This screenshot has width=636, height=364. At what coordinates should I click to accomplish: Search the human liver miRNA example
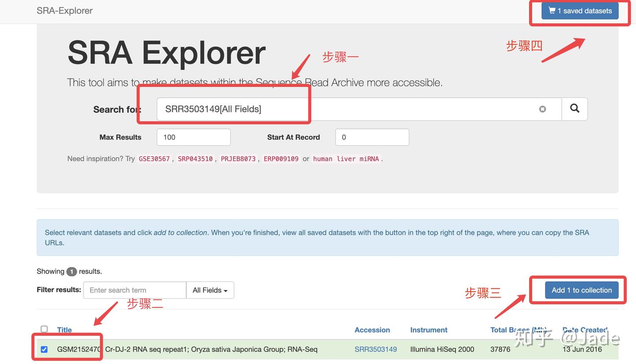pos(345,158)
